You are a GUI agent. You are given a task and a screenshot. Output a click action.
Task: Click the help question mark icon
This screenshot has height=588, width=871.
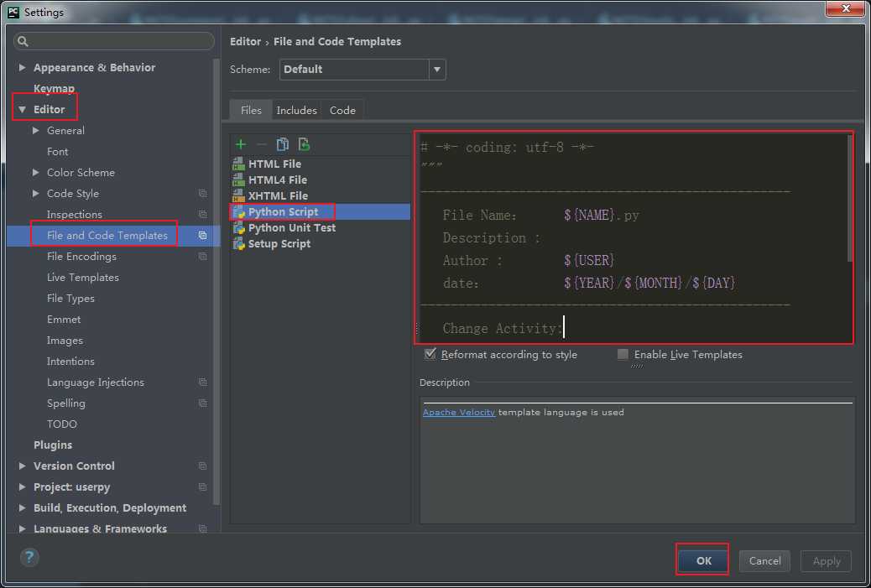pos(29,557)
